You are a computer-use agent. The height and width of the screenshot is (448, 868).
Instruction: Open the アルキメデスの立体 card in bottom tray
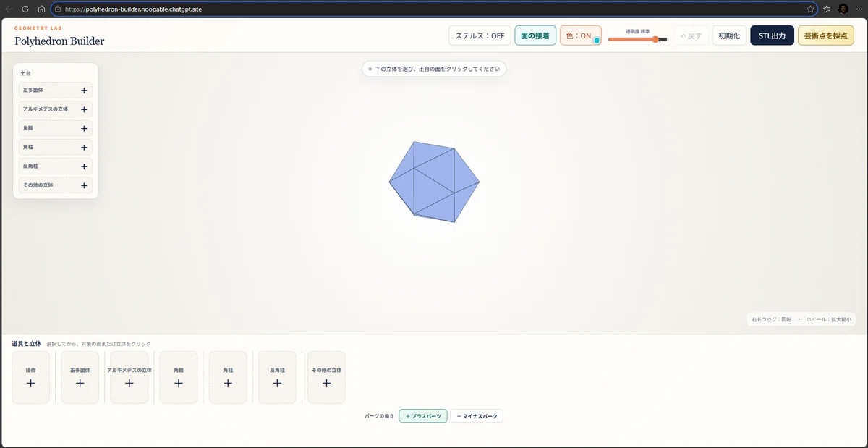(x=129, y=377)
